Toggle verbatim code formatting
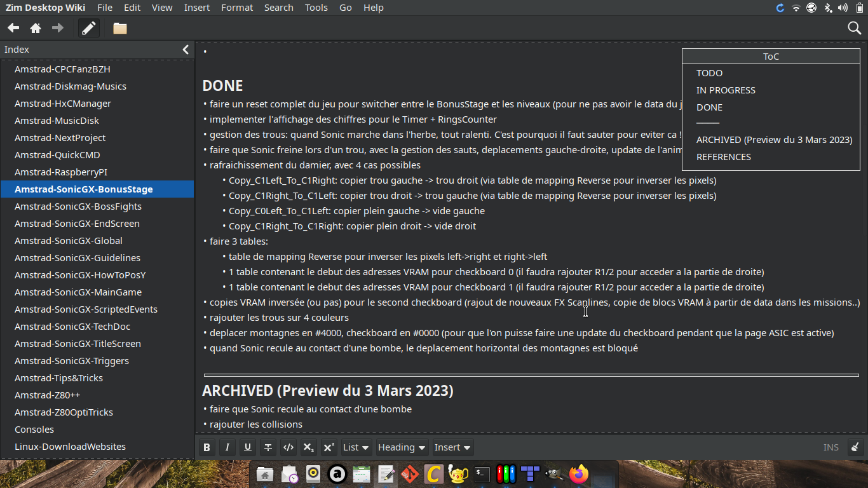868x488 pixels. [x=288, y=447]
